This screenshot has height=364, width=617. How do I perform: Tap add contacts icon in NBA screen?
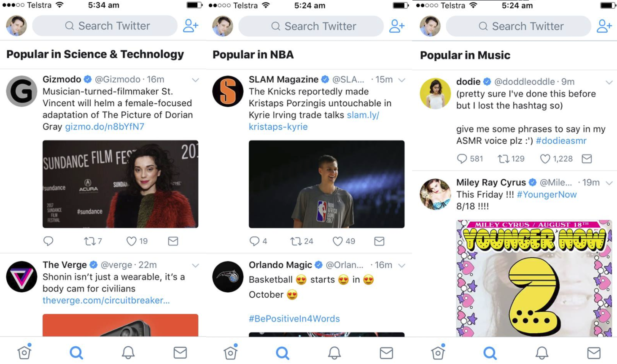pos(397,26)
